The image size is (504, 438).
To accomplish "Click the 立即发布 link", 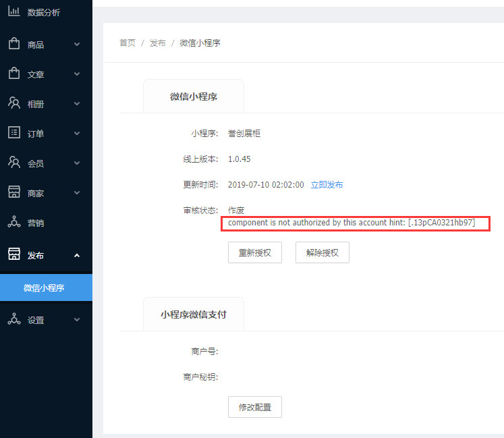I will [327, 185].
